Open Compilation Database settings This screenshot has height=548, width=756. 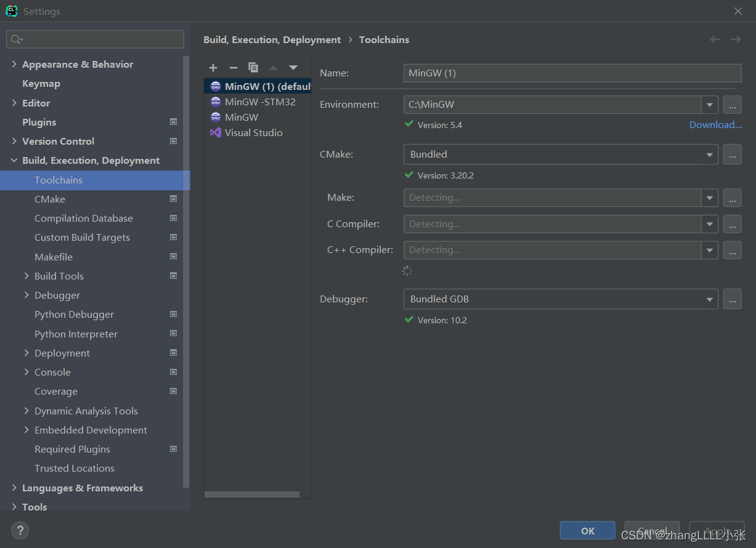click(x=84, y=218)
